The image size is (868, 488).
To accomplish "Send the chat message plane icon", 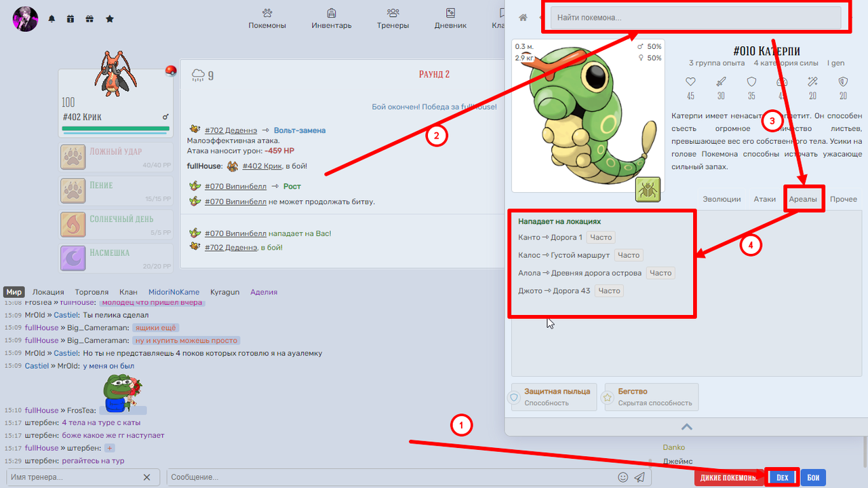I will click(639, 477).
